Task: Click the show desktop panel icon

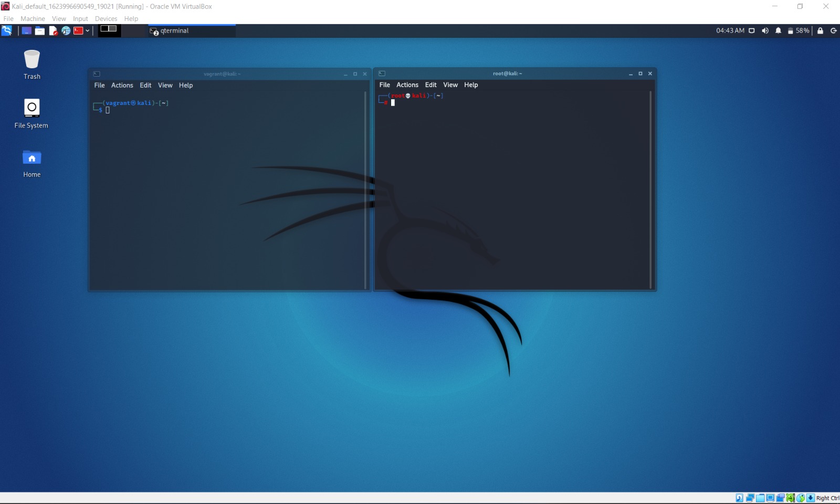Action: [26, 31]
